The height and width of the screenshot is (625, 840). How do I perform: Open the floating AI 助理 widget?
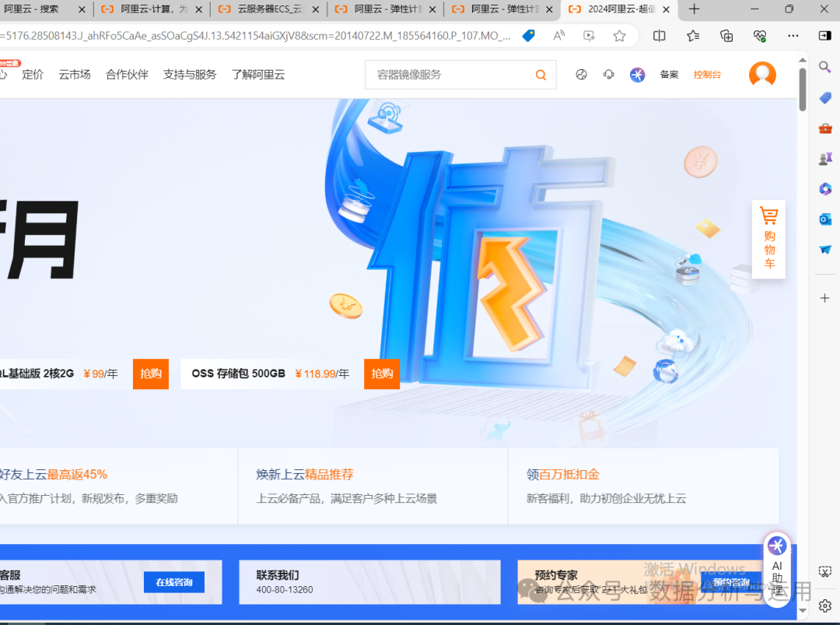point(777,569)
